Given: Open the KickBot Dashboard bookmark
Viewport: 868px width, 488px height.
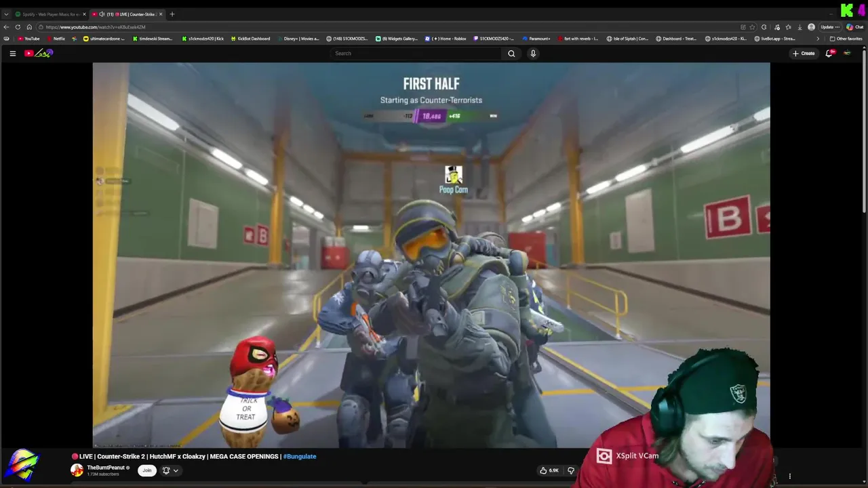Looking at the screenshot, I should [x=250, y=39].
